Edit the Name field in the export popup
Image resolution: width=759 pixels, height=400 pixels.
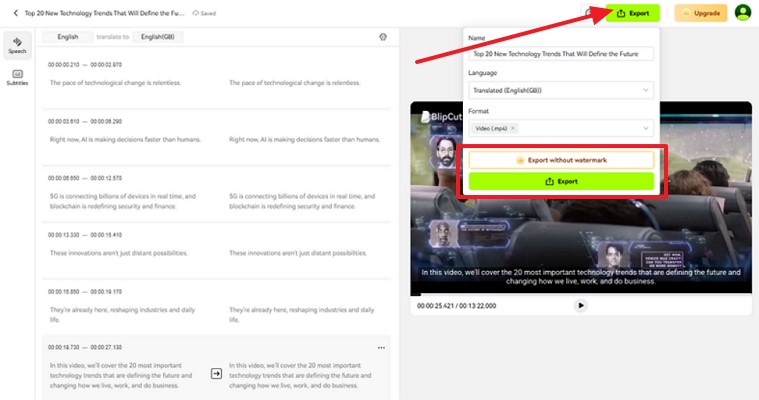click(x=561, y=54)
